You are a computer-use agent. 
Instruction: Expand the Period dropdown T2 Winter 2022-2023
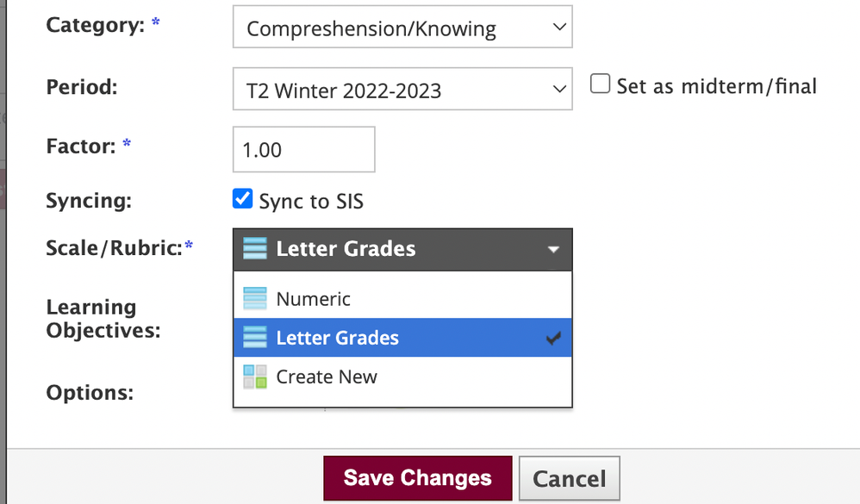(x=402, y=90)
